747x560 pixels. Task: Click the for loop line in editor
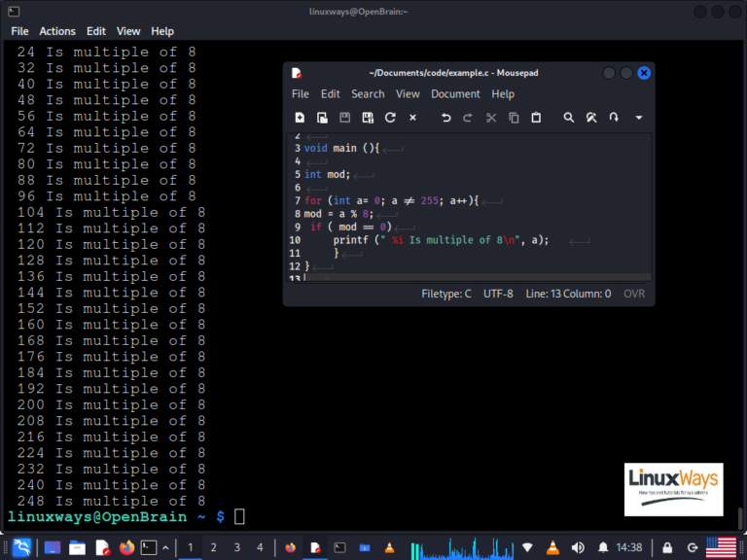click(x=391, y=200)
